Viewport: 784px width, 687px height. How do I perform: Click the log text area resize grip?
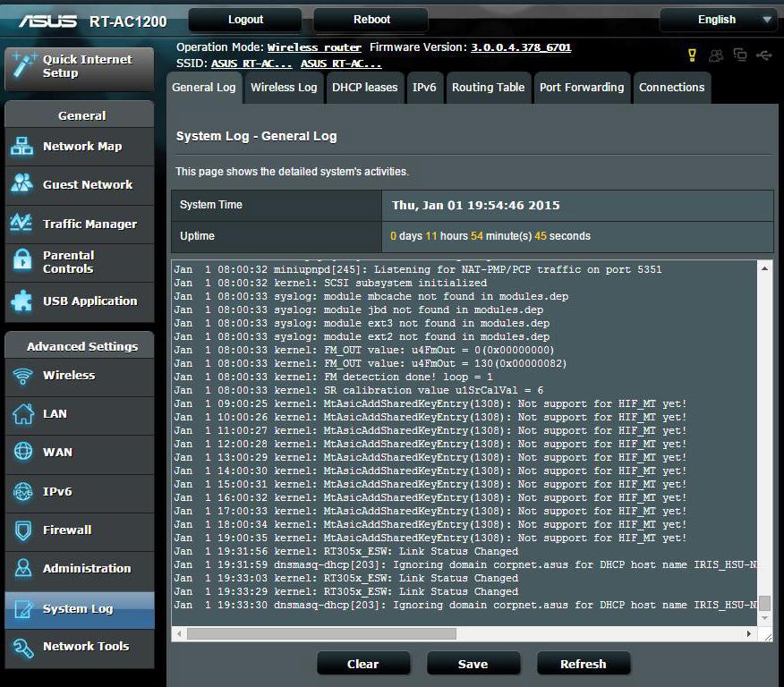pos(768,636)
